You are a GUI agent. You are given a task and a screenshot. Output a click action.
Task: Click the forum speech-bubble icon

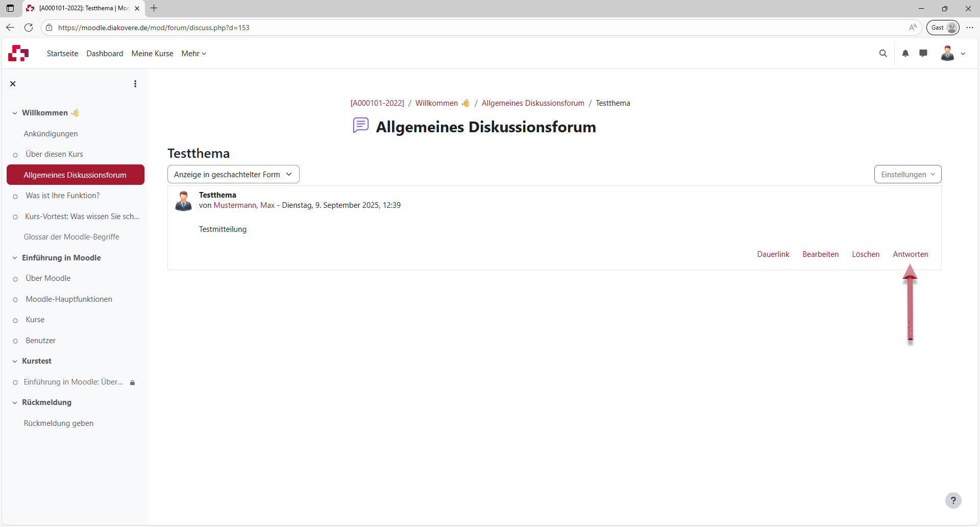coord(361,126)
